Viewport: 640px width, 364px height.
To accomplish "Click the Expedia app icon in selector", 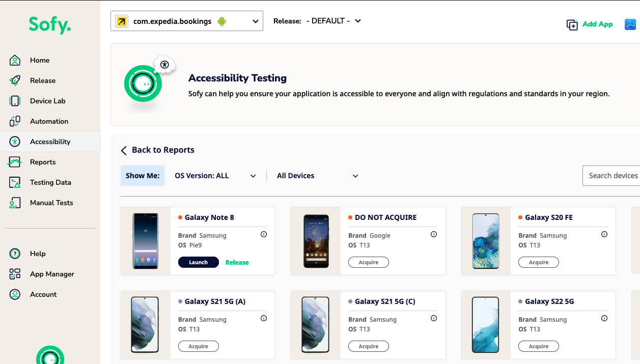I will pos(122,21).
